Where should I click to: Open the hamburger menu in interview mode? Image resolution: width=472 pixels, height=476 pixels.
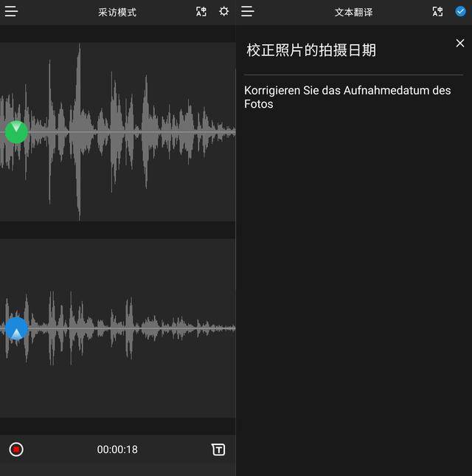tap(11, 12)
